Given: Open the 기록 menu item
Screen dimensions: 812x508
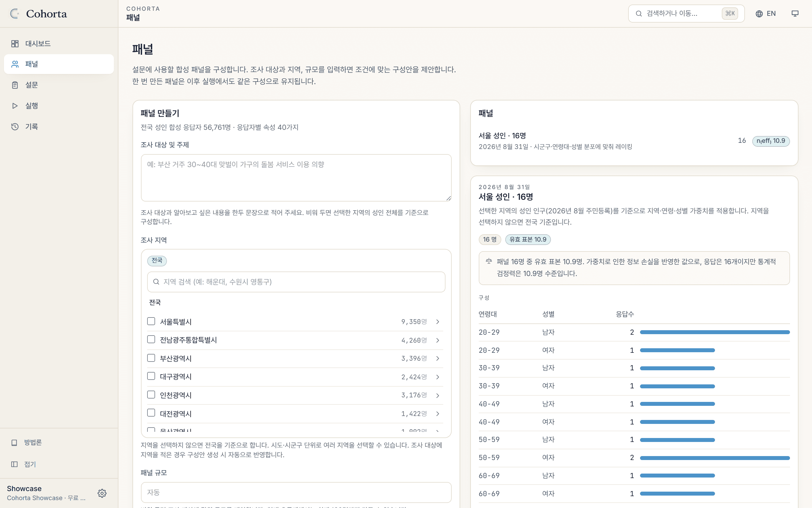Looking at the screenshot, I should [59, 127].
